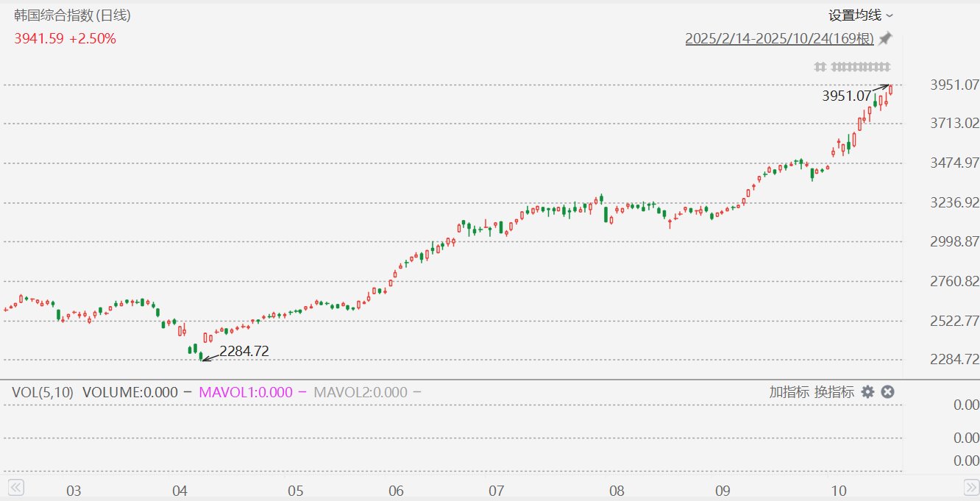This screenshot has height=501, width=980.
Task: Click 加指标 to add an indicator
Action: [x=789, y=392]
